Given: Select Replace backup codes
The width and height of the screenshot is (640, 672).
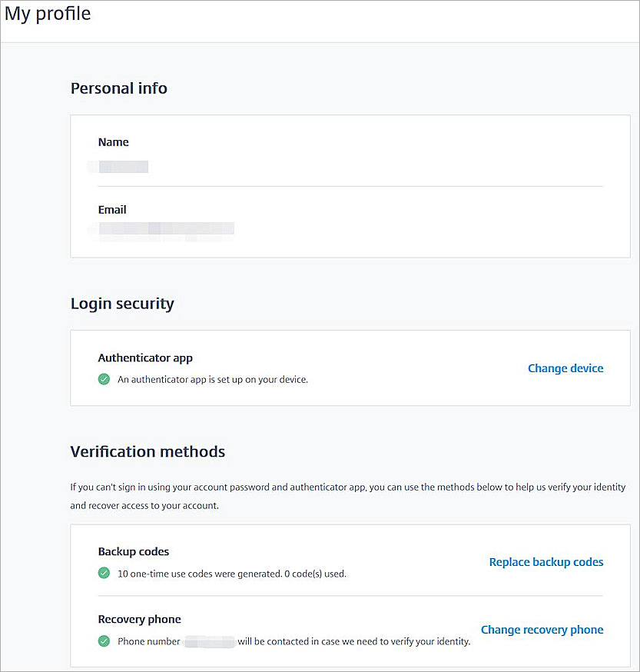Looking at the screenshot, I should [x=546, y=562].
